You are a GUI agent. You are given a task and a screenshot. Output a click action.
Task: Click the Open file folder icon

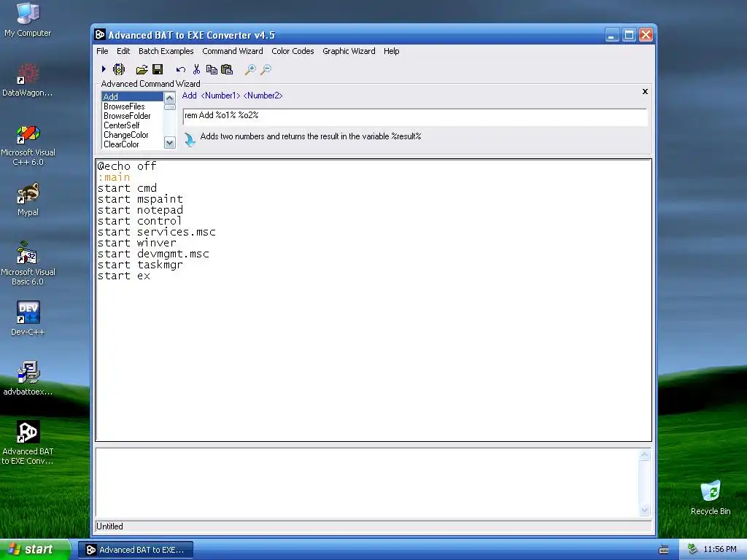tap(142, 70)
